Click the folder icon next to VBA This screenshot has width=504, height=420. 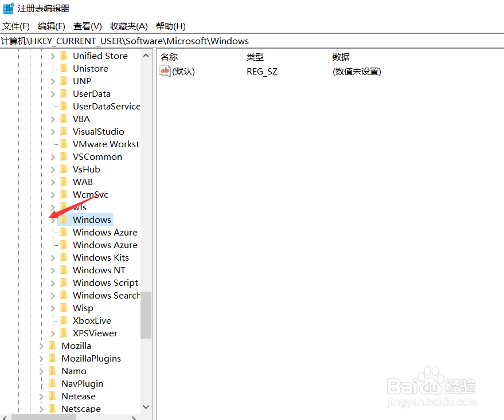(63, 119)
